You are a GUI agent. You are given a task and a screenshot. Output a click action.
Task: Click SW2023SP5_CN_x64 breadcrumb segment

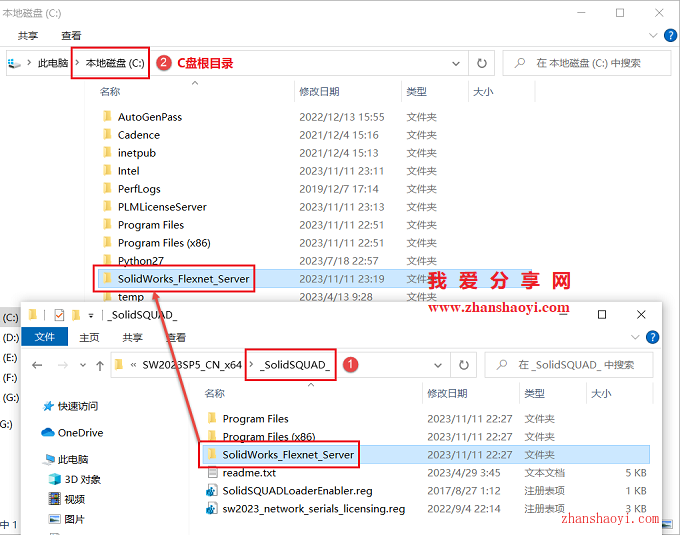click(192, 365)
